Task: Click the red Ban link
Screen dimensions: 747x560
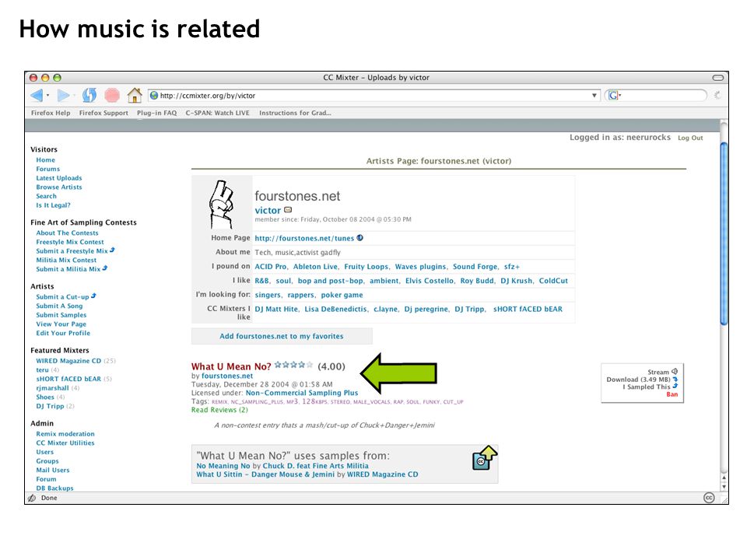Action: point(672,394)
